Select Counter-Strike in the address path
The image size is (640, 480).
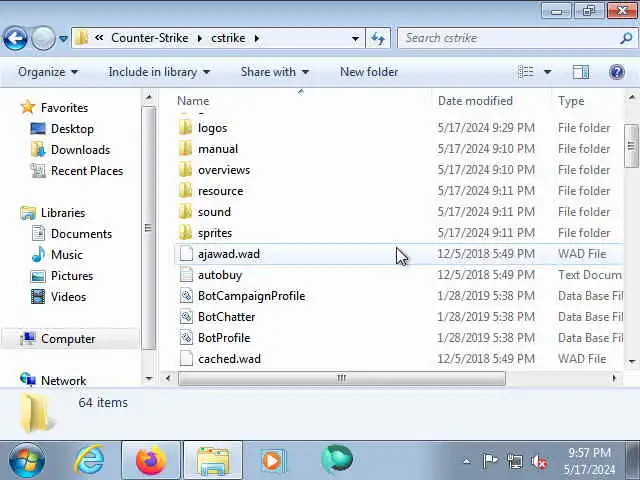[x=149, y=38]
